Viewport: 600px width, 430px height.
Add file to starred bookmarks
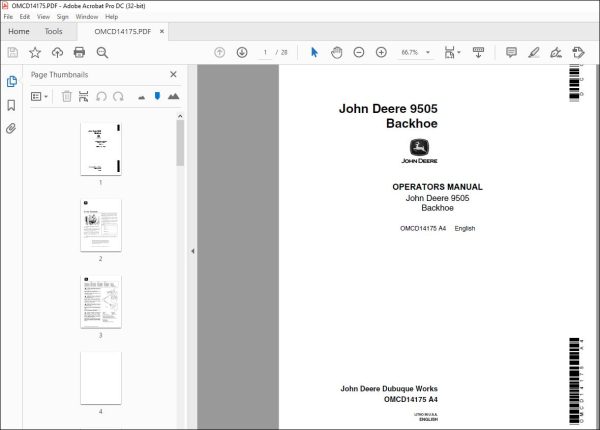[x=35, y=52]
